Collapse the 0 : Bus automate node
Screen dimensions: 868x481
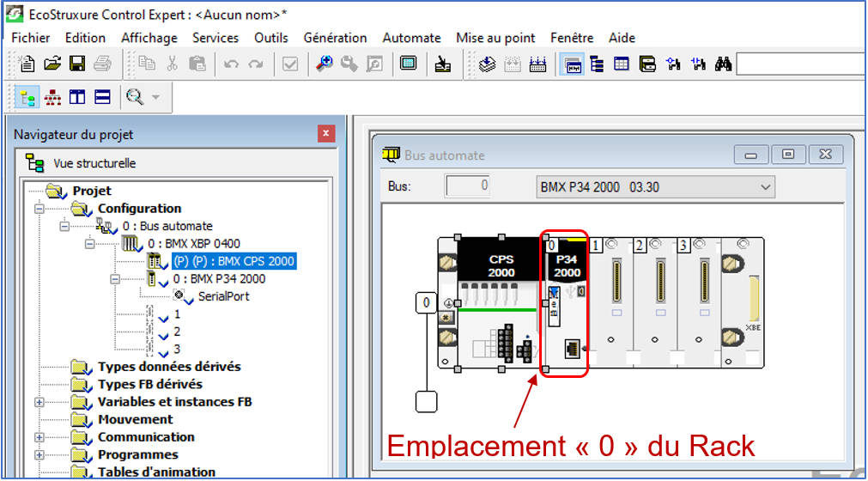pos(64,227)
